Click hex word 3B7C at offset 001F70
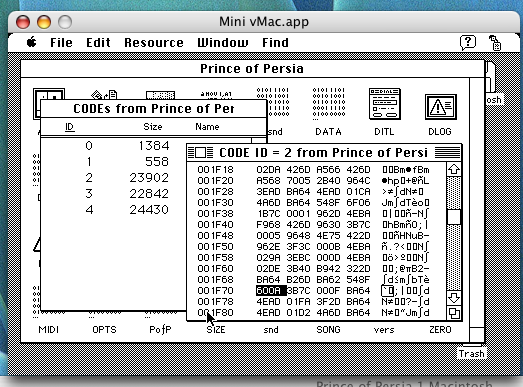The height and width of the screenshot is (387, 523). click(x=299, y=291)
